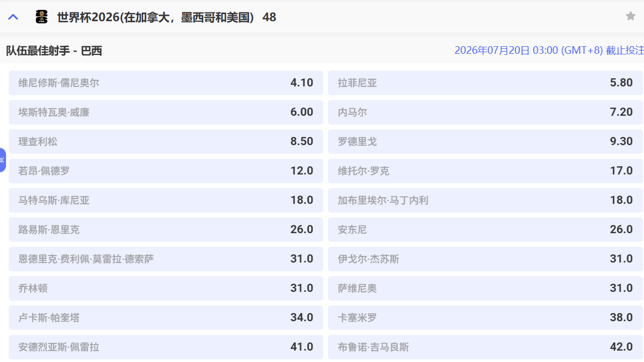Click the 截止投注 deadline time text
644x362 pixels.
[x=549, y=51]
